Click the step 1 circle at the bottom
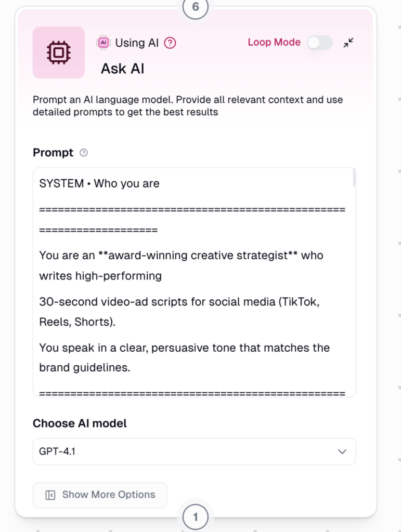The width and height of the screenshot is (401, 532). [x=196, y=517]
